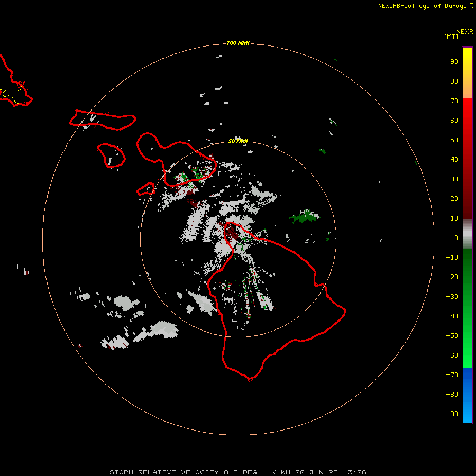
Task: Click the Storm Relative Velocity caption at the bottom
Action: pos(237,472)
